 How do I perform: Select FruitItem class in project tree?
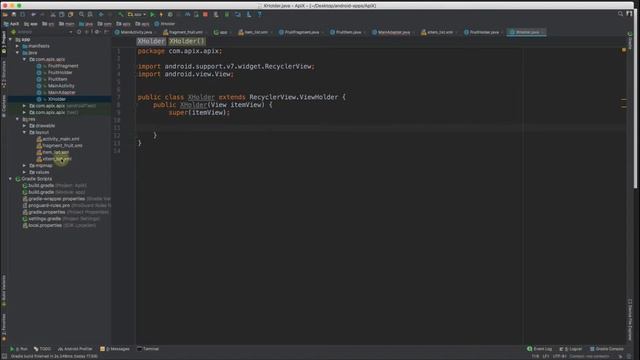pos(57,79)
